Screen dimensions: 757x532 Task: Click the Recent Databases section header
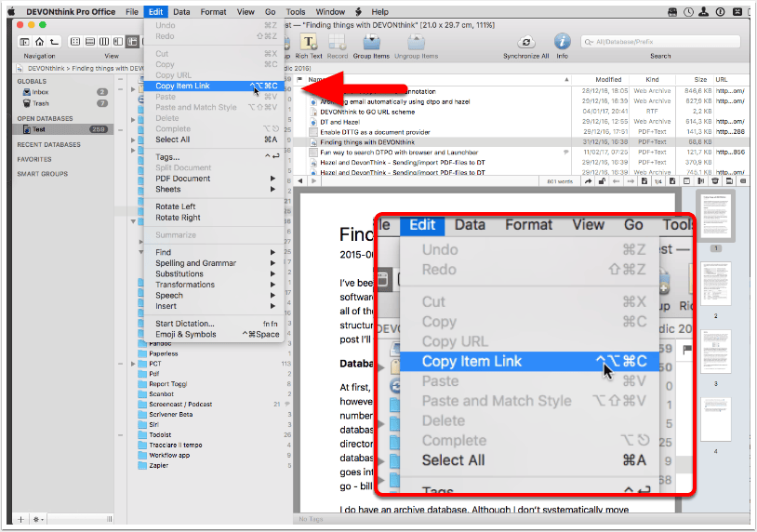coord(48,145)
